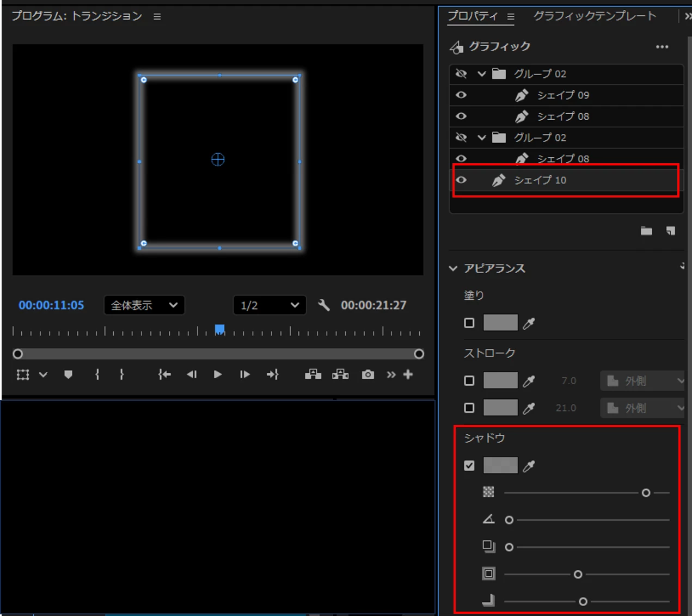
Task: Hide first シェイプ 08 layer under top group
Action: 461,116
